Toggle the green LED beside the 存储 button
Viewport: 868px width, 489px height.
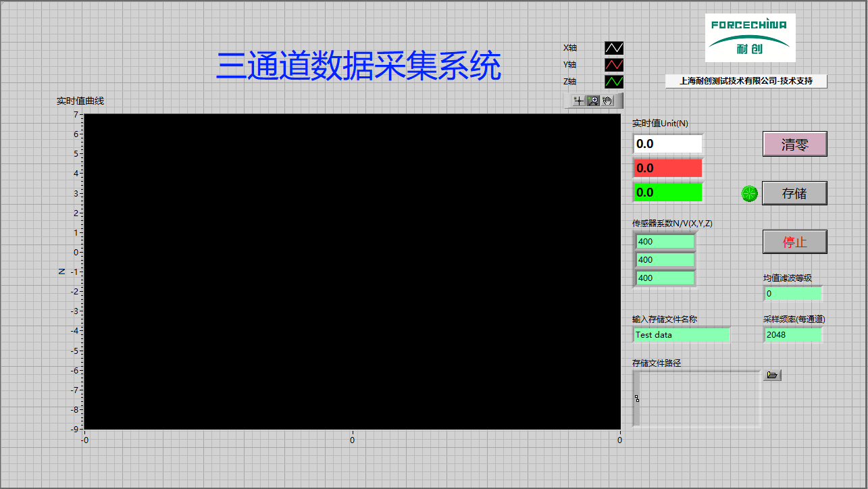click(749, 193)
